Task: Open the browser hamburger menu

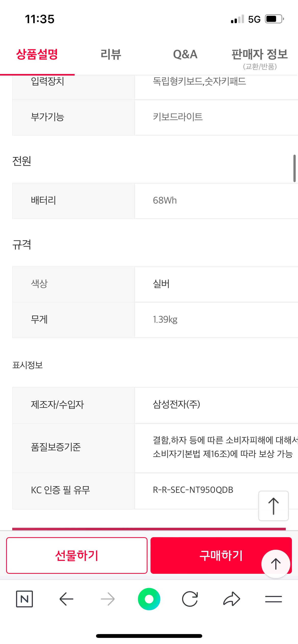Action: pos(273,599)
